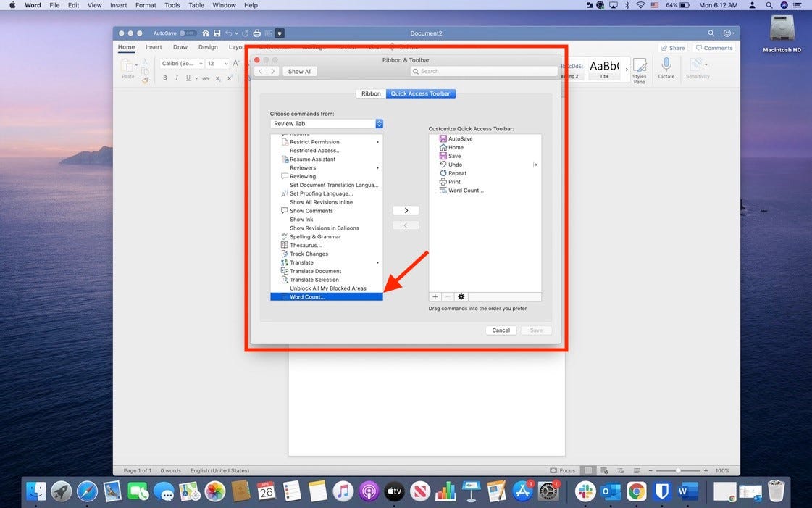
Task: Click the Format Painter brush icon
Action: click(145, 80)
